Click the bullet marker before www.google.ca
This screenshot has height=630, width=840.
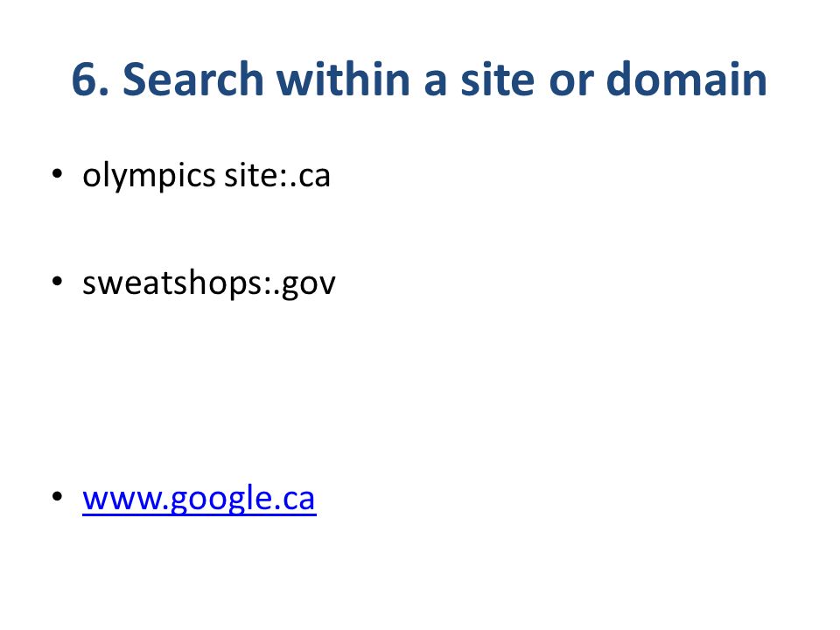coord(58,497)
